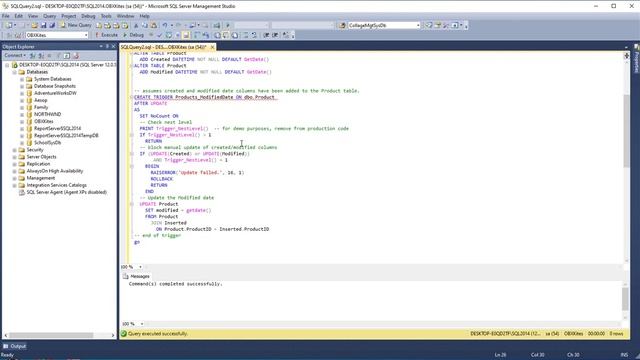Select the SchoolSysDb database
This screenshot has width=640, height=360.
pyautogui.click(x=47, y=143)
